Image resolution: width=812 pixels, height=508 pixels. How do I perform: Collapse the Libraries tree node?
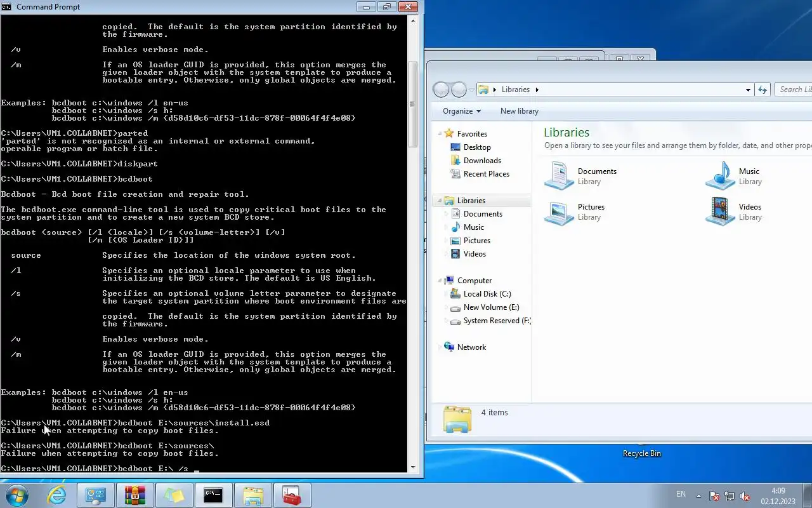tap(439, 201)
